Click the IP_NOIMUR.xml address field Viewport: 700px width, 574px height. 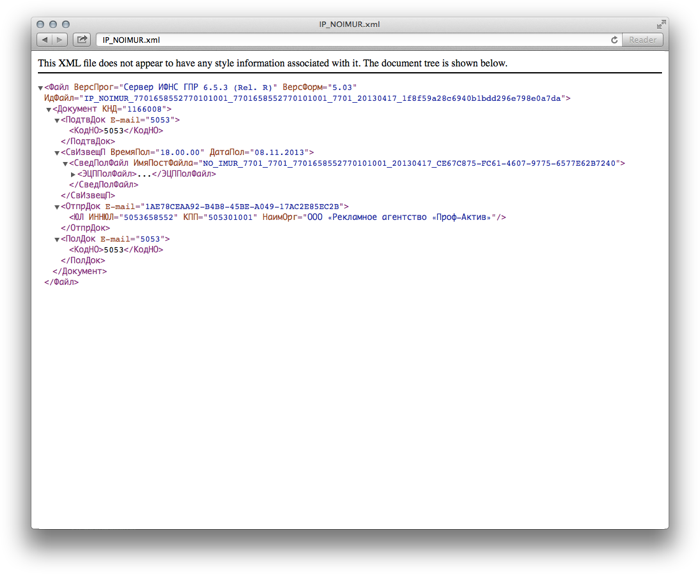350,40
